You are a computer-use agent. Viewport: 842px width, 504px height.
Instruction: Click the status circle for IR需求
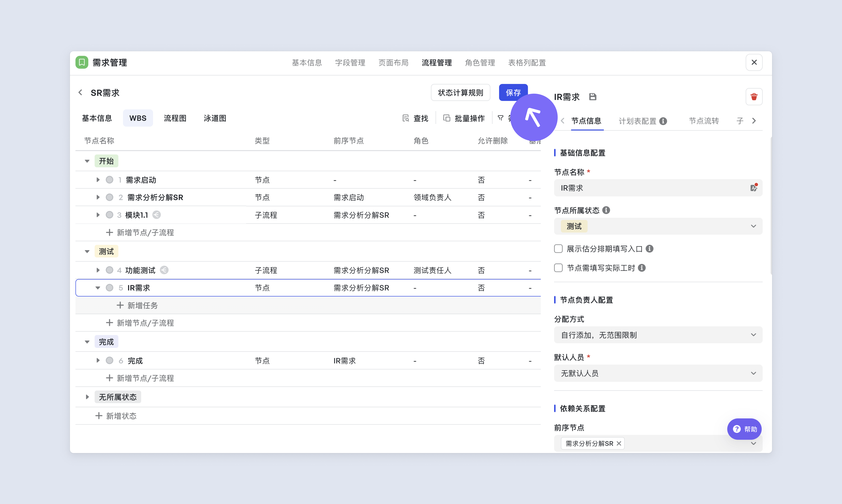point(109,288)
